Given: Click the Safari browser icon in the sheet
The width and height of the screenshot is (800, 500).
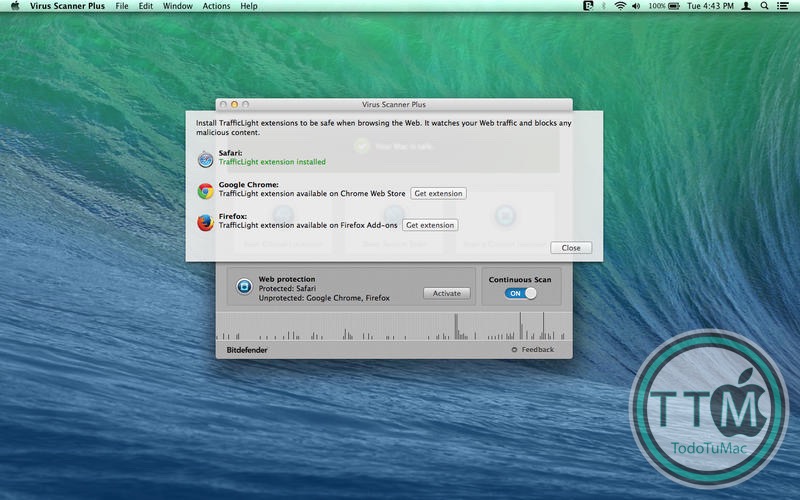Looking at the screenshot, I should click(206, 159).
